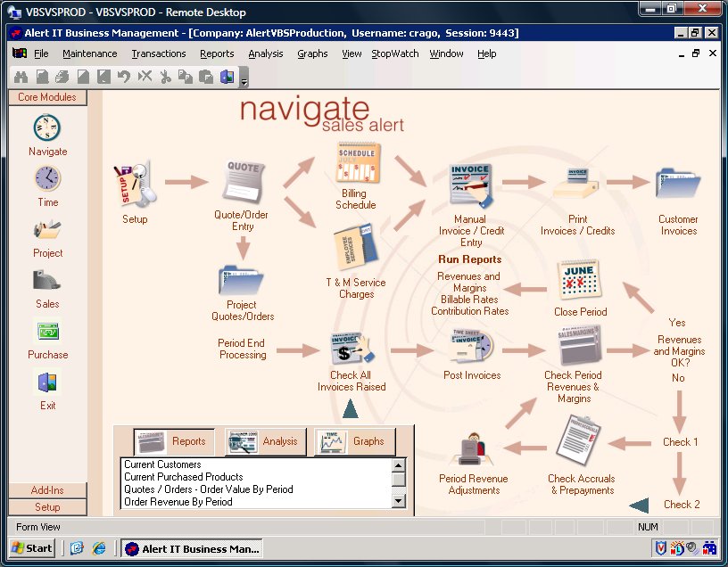This screenshot has height=567, width=728.
Task: Expand the Core Modules panel header
Action: point(47,97)
